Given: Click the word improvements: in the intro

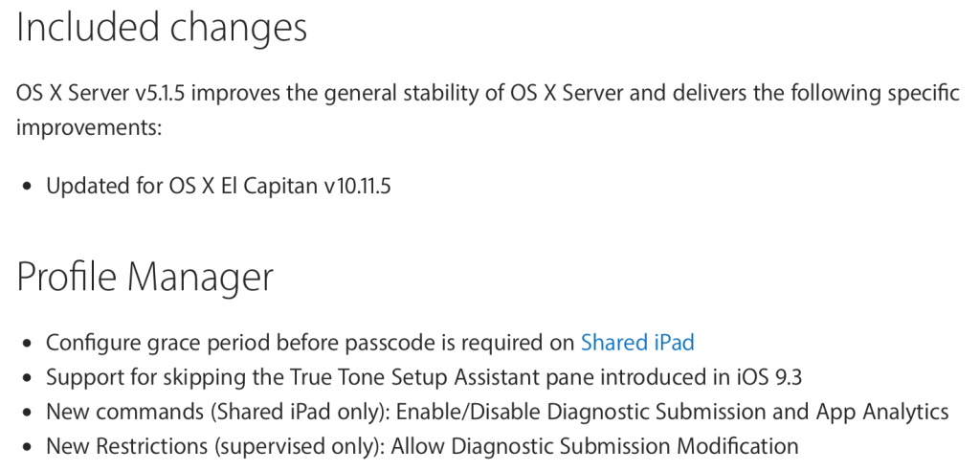Looking at the screenshot, I should (x=89, y=128).
